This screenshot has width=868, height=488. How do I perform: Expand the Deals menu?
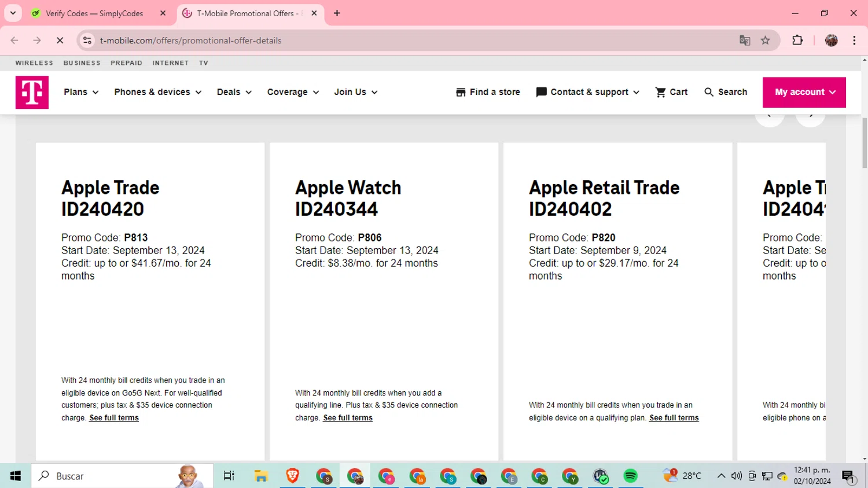pos(234,92)
